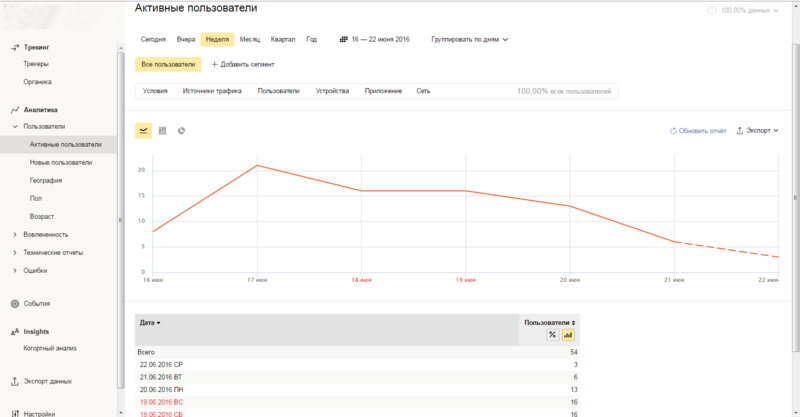The width and height of the screenshot is (800, 417).
Task: Select the Все пользователи segment
Action: [x=168, y=64]
